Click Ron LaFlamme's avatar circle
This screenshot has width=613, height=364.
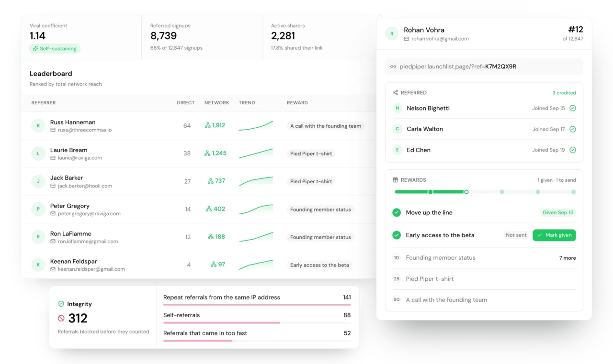[38, 237]
